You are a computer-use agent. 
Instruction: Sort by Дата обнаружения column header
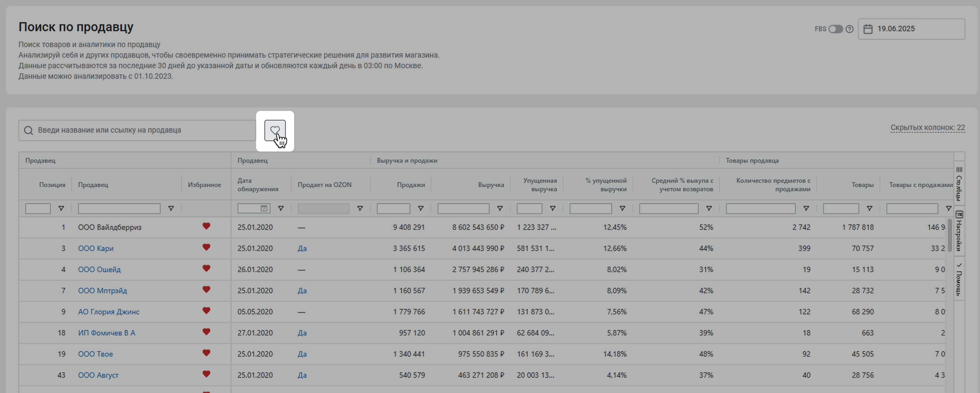click(258, 185)
